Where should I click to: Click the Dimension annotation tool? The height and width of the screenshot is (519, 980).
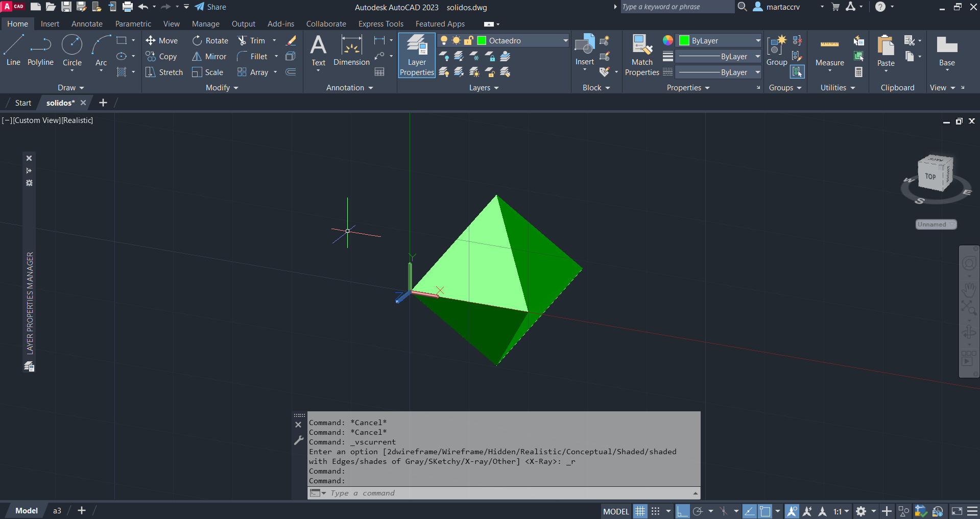pyautogui.click(x=351, y=51)
